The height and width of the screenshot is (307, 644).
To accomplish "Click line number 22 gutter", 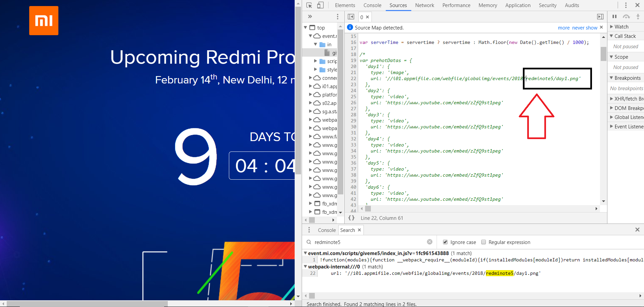I will coord(353,78).
